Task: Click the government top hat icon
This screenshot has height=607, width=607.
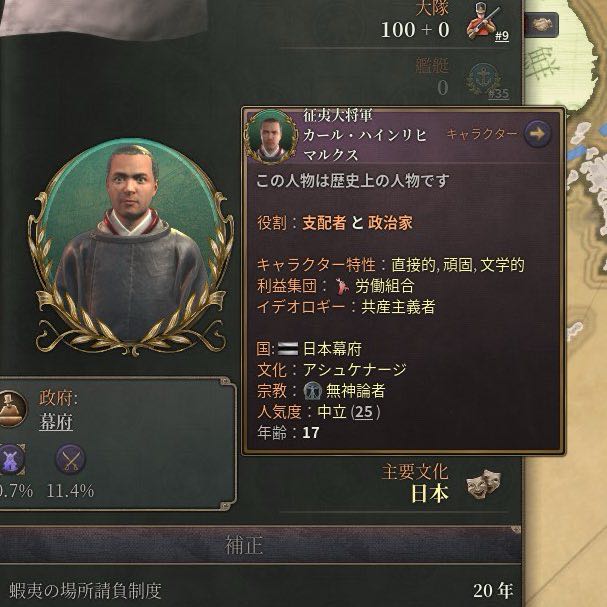Action: click(x=11, y=408)
